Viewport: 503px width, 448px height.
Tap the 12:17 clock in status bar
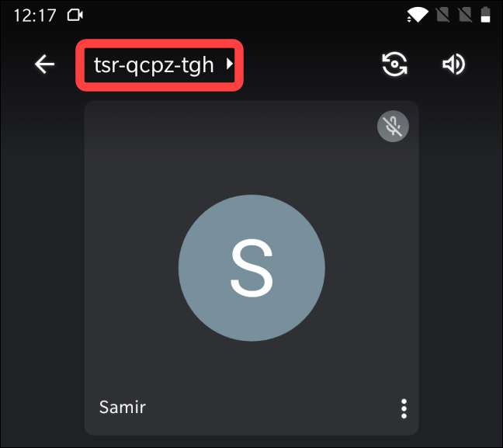(x=35, y=15)
